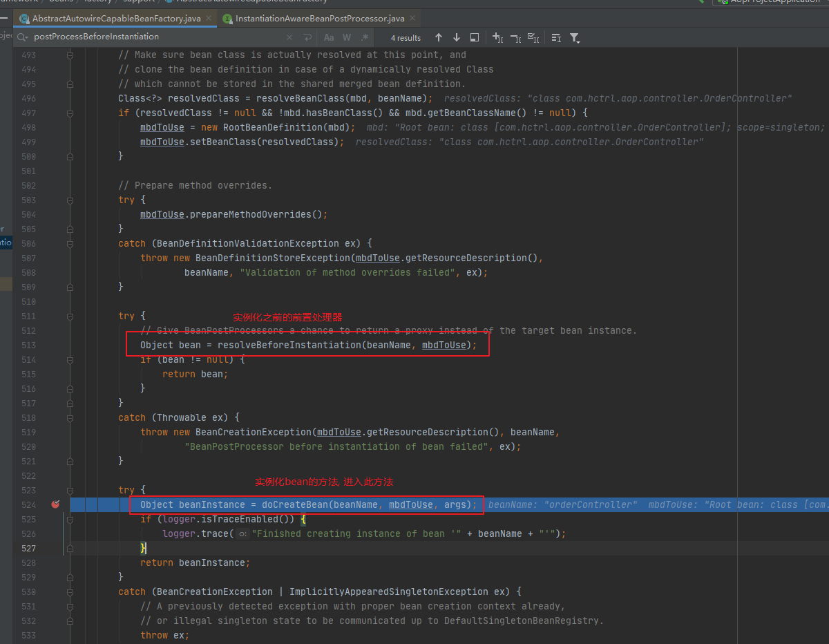Click line number 496 in the gutter
The width and height of the screenshot is (829, 644).
pyautogui.click(x=28, y=98)
